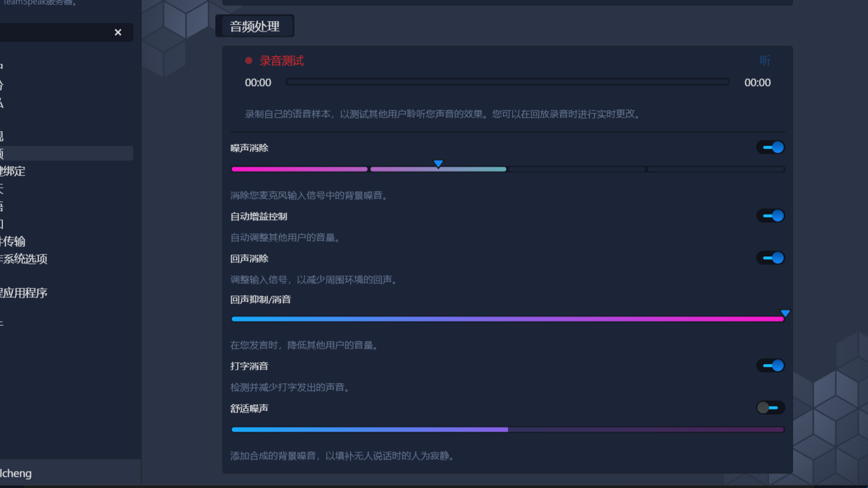This screenshot has width=868, height=488.
Task: Click the red record dot for 录音测试
Action: point(249,60)
